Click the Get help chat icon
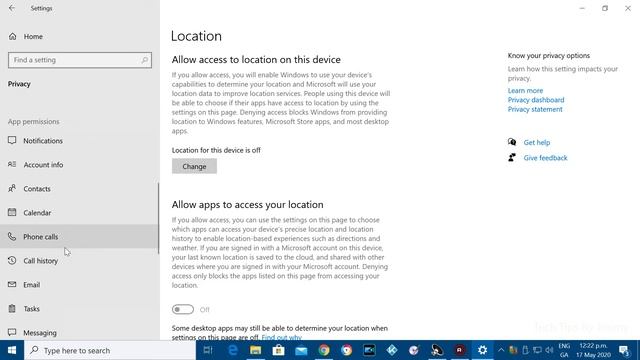Screen dimensions: 640x360 point(512,142)
